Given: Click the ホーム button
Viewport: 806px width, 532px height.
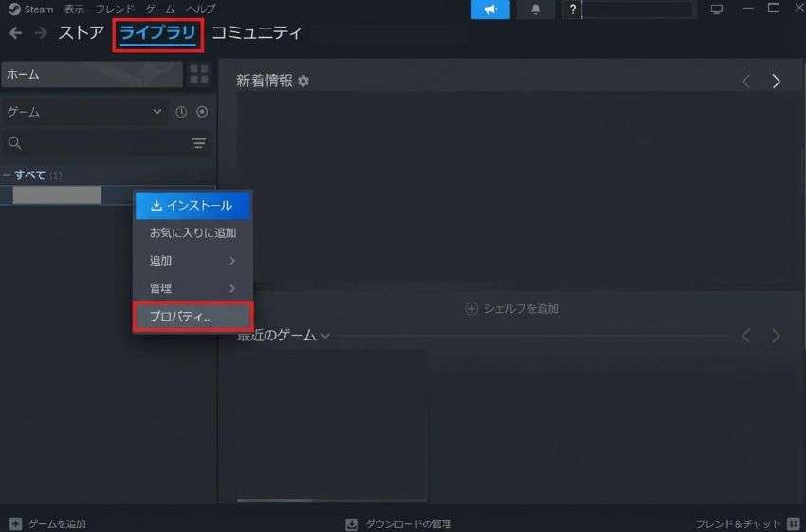Looking at the screenshot, I should (92, 75).
